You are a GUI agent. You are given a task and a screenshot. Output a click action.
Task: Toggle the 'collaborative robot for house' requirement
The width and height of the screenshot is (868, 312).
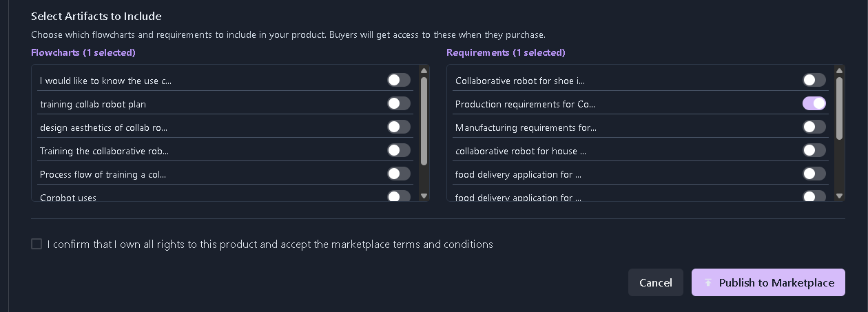click(814, 150)
